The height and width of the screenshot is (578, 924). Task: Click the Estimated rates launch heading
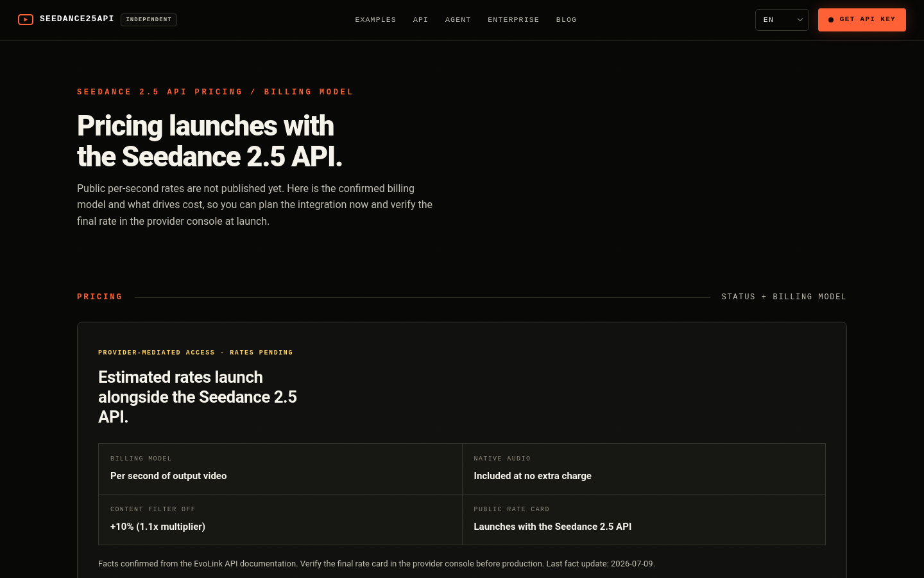tap(198, 397)
